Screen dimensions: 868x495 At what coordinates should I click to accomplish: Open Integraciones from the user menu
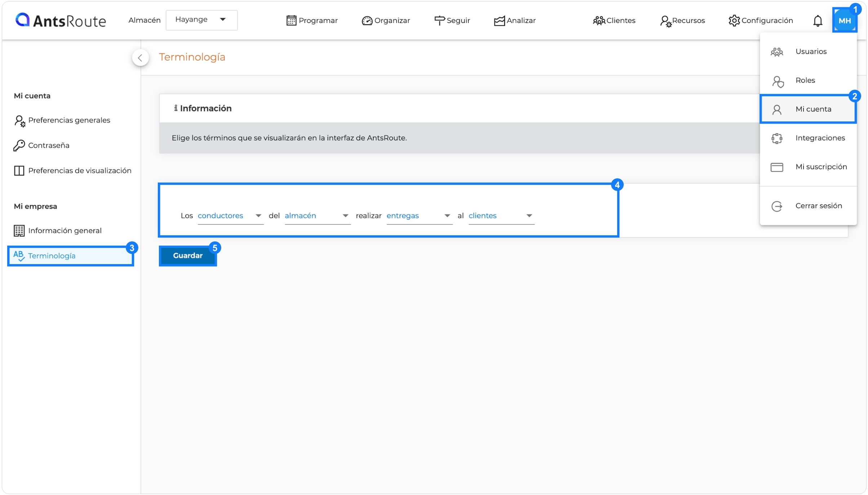coord(808,138)
